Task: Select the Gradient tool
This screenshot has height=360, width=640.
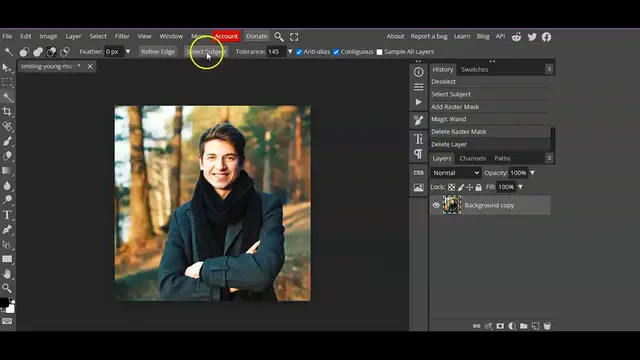Action: click(x=7, y=171)
